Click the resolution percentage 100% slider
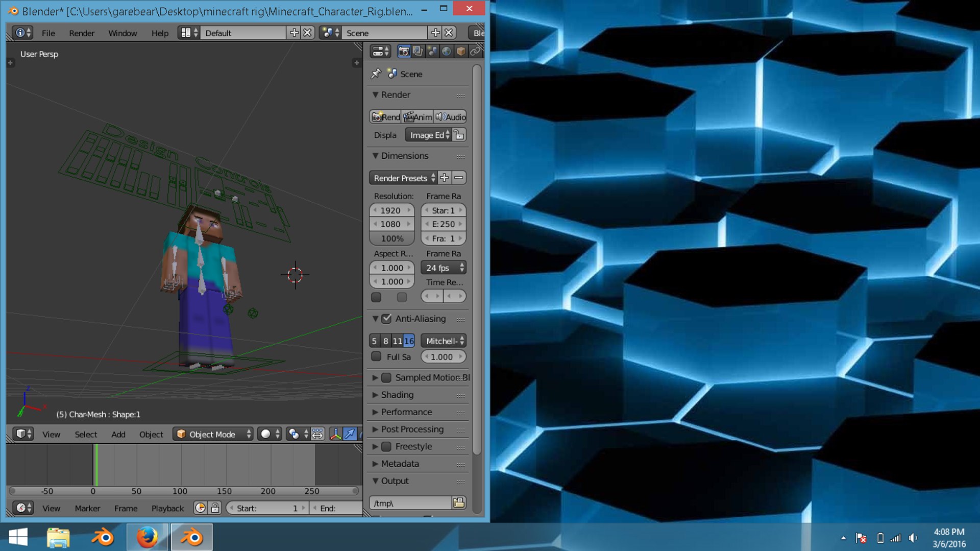The image size is (980, 551). pyautogui.click(x=392, y=238)
